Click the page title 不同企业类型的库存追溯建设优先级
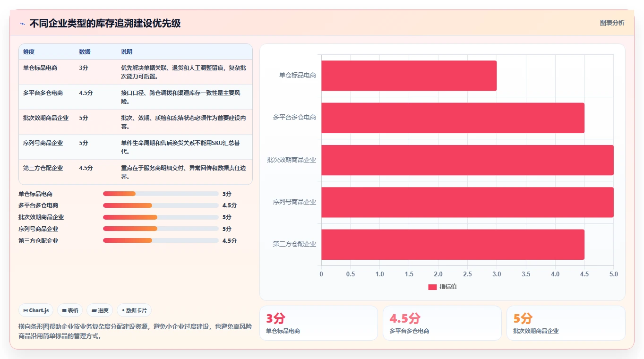This screenshot has height=359, width=644. tap(105, 24)
